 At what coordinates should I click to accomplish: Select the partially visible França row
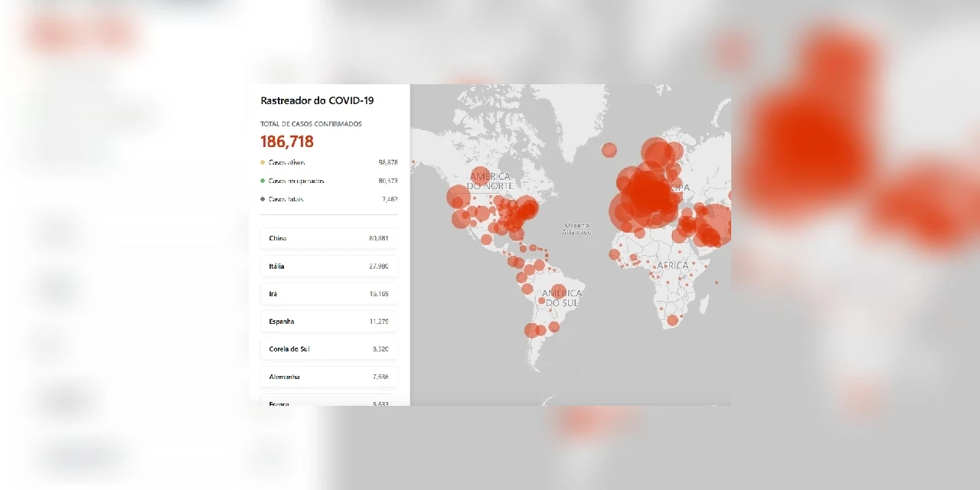point(328,401)
